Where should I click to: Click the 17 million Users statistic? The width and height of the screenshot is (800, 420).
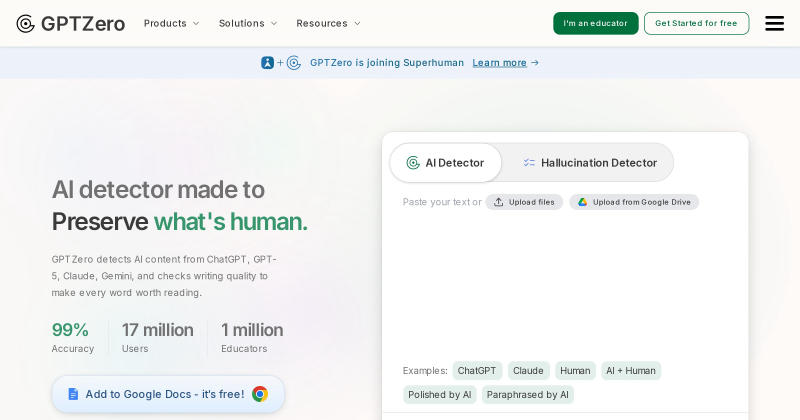(x=158, y=337)
